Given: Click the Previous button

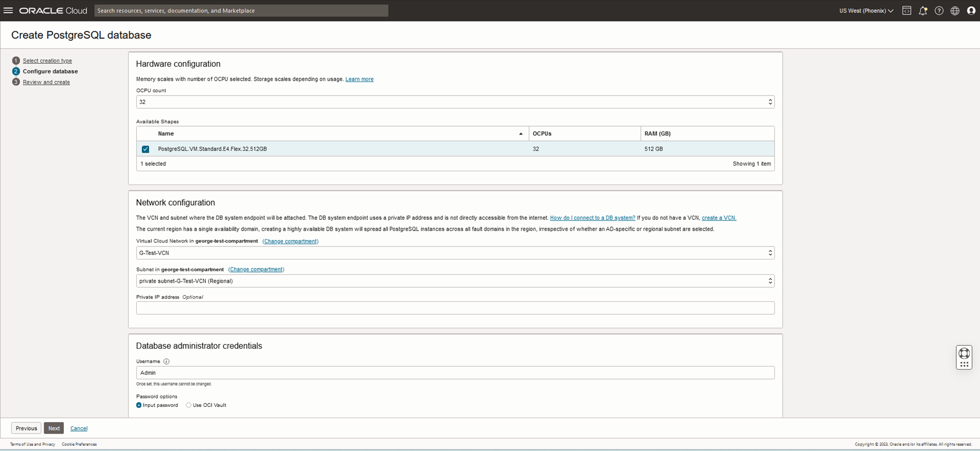Looking at the screenshot, I should point(26,428).
